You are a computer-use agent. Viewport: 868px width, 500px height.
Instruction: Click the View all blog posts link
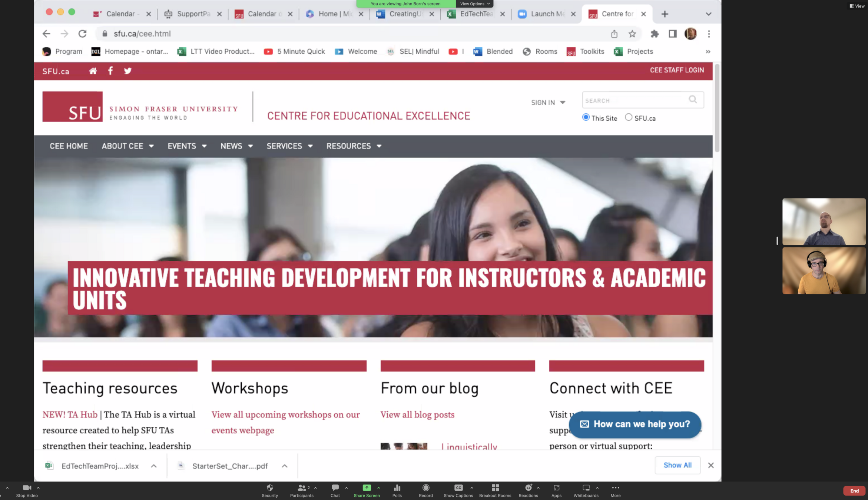(x=417, y=414)
